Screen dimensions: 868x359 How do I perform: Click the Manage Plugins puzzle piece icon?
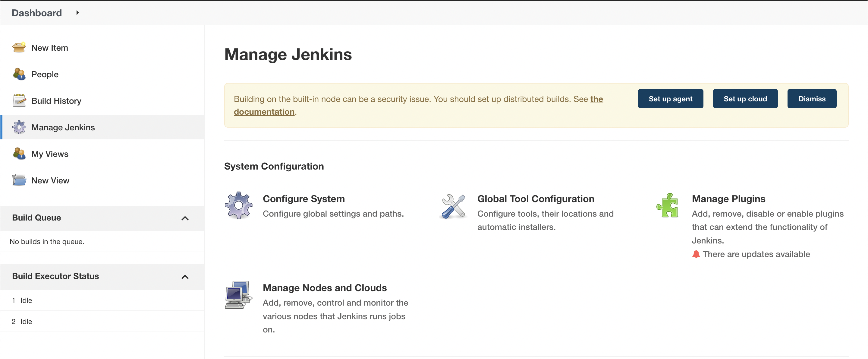[x=668, y=205]
